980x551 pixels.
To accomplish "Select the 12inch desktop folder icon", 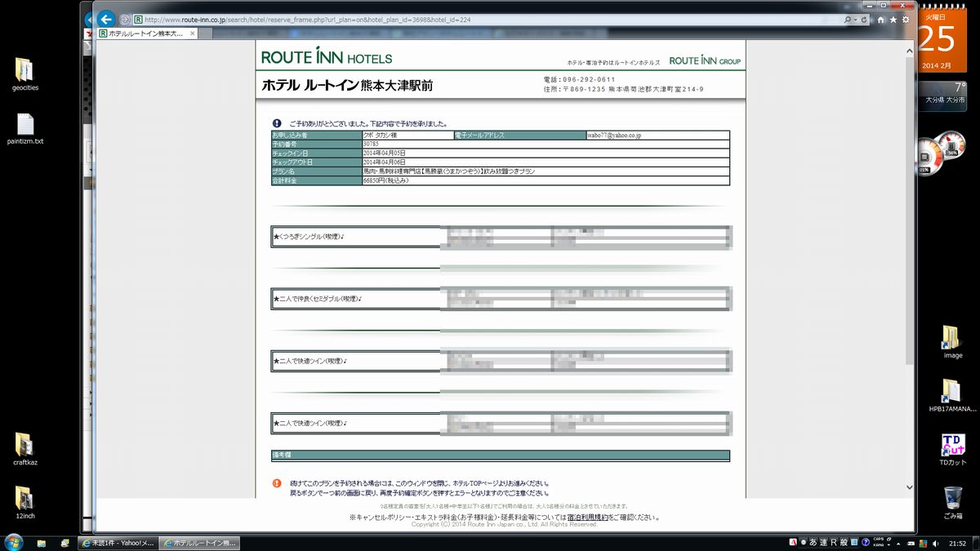I will pyautogui.click(x=25, y=503).
